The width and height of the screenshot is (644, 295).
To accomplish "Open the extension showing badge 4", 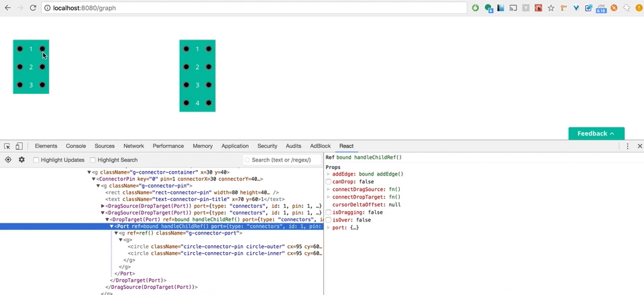I will point(488,8).
